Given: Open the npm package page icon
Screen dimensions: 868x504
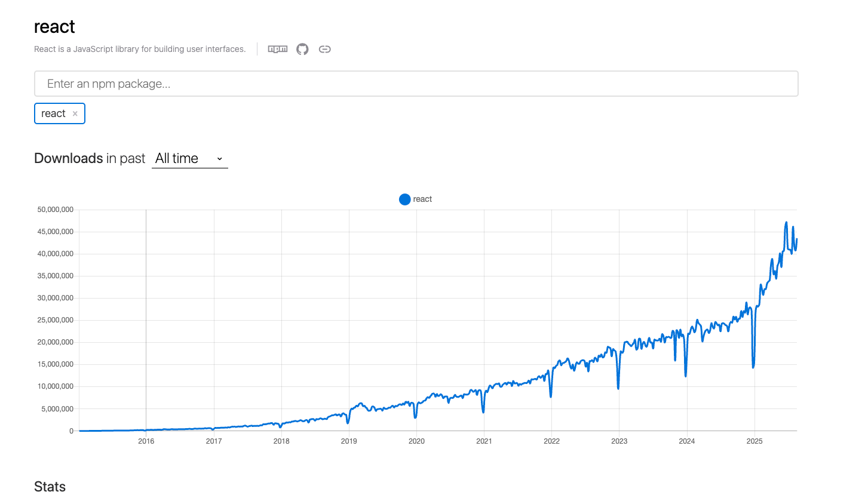Looking at the screenshot, I should tap(278, 49).
